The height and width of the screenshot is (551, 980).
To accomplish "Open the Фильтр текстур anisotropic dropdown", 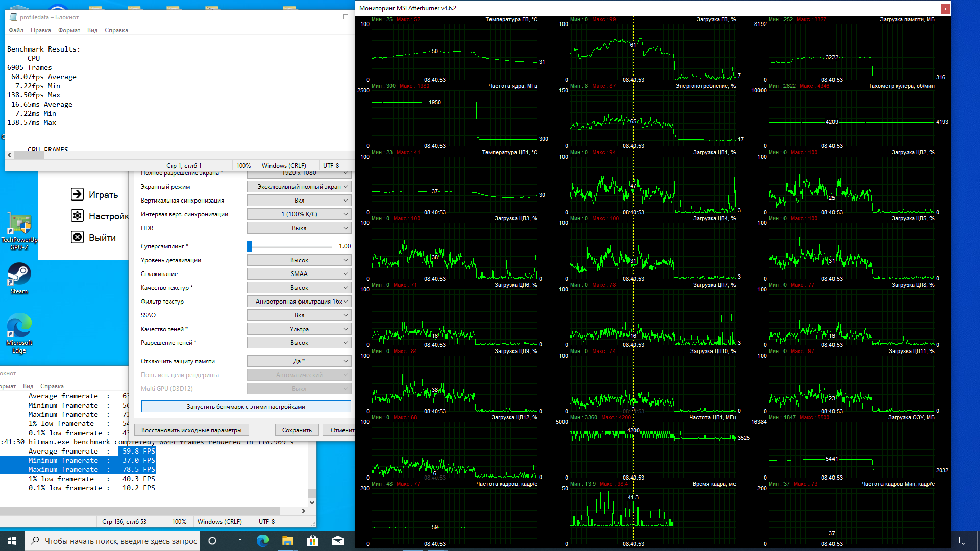I will pos(299,302).
